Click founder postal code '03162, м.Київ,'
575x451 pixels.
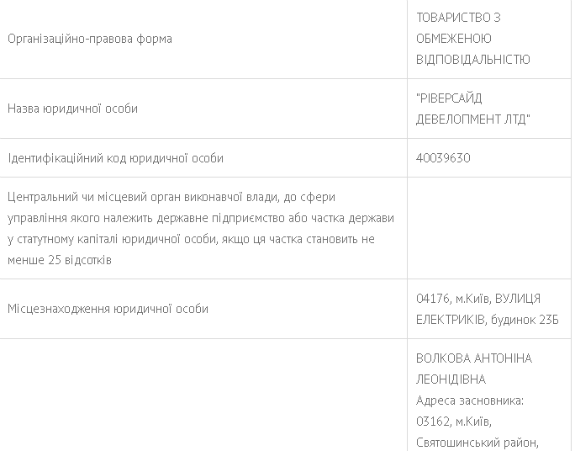[x=454, y=422]
